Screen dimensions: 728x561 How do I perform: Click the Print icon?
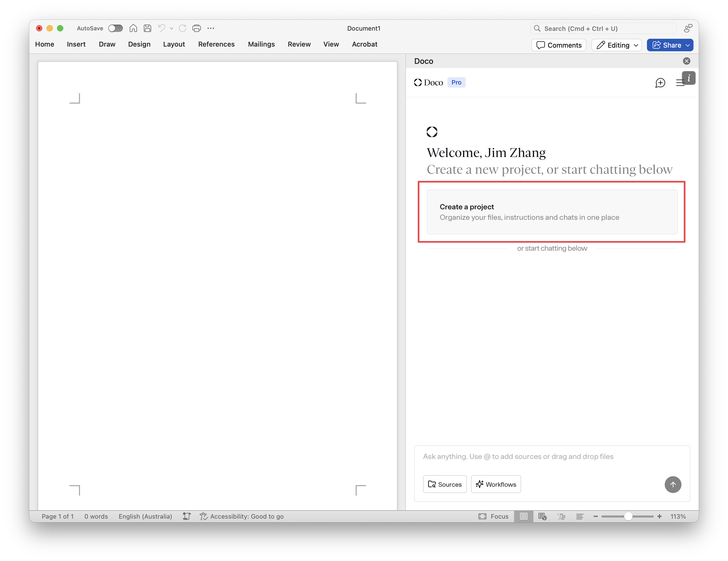pos(196,28)
